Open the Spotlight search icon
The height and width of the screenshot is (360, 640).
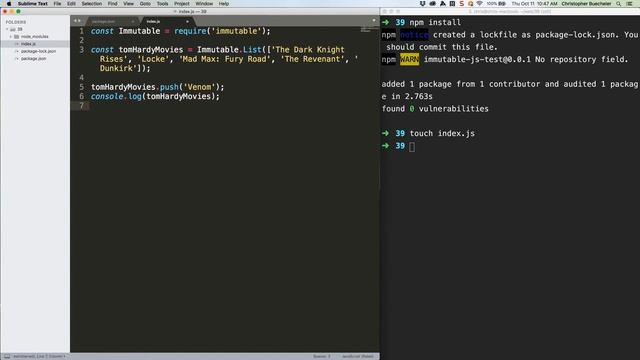[619, 3]
